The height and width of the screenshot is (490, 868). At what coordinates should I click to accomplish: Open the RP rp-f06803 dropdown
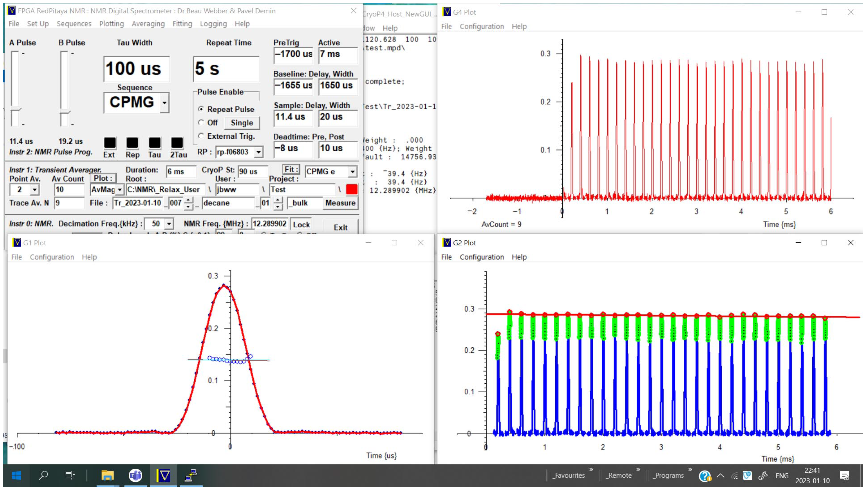[258, 152]
